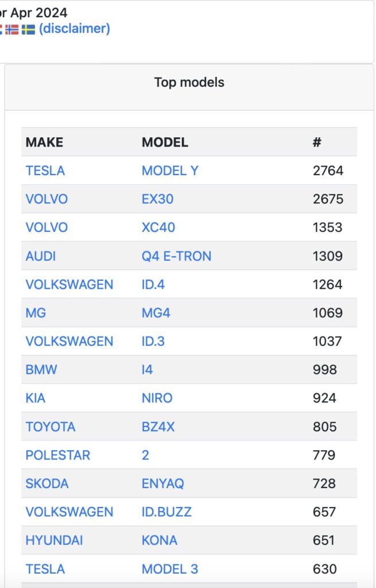Screen dimensions: 376x588
Task: Click the Norway flag icon
Action: coord(11,29)
